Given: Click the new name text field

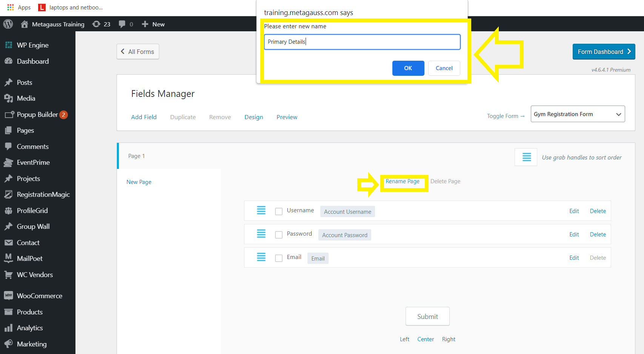Looking at the screenshot, I should [x=362, y=42].
